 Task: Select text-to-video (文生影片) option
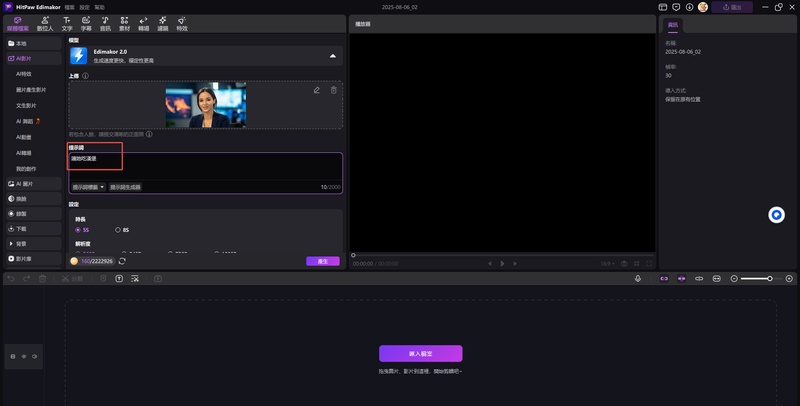pos(26,106)
